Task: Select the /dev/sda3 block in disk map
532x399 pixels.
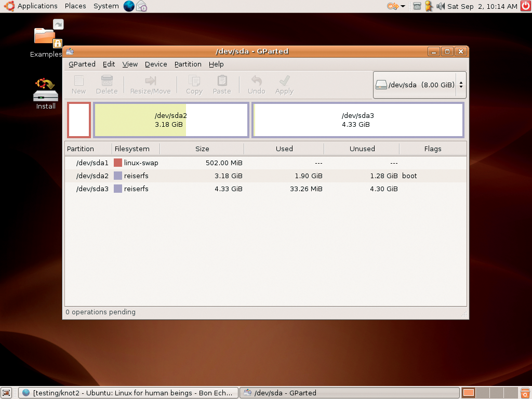Action: 358,120
